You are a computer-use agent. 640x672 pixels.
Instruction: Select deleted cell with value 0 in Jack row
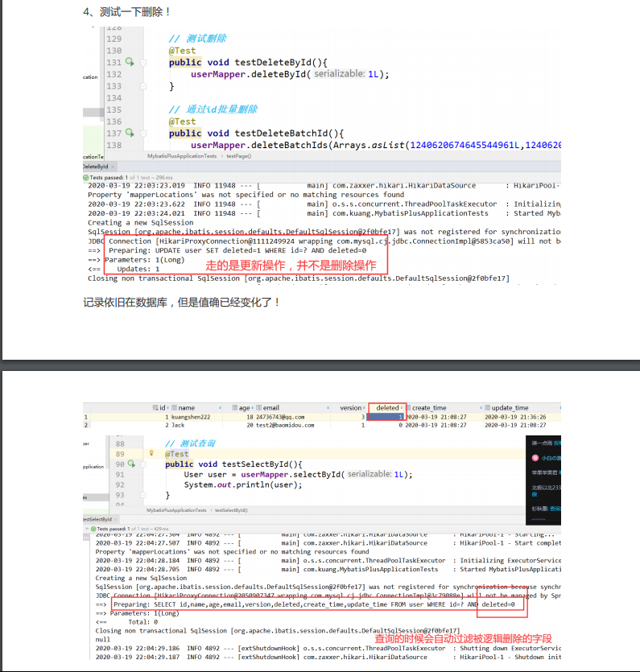(386, 425)
